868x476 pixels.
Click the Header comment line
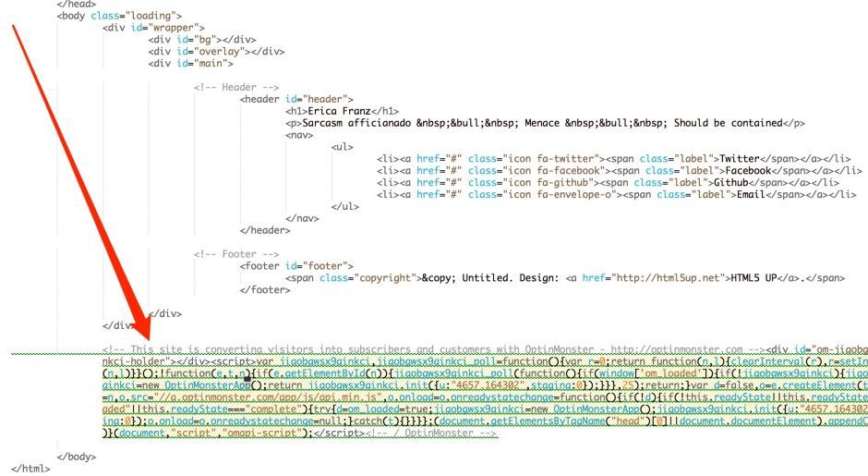coord(236,87)
